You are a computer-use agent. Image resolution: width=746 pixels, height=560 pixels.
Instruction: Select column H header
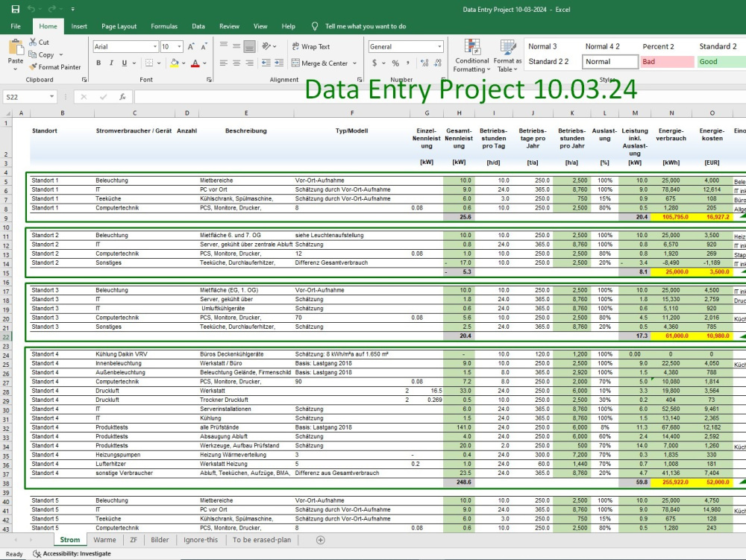click(x=459, y=113)
